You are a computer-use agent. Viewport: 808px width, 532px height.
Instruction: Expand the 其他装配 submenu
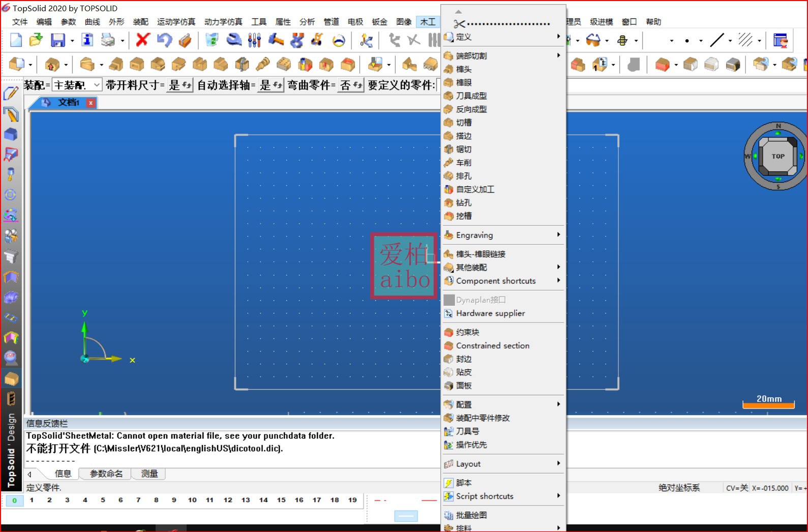click(x=503, y=267)
